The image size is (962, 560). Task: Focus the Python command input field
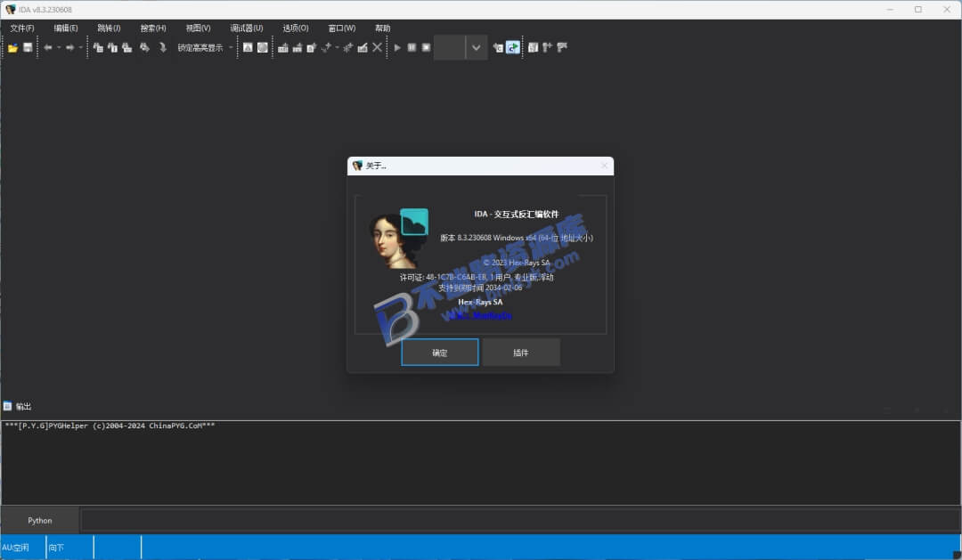520,520
